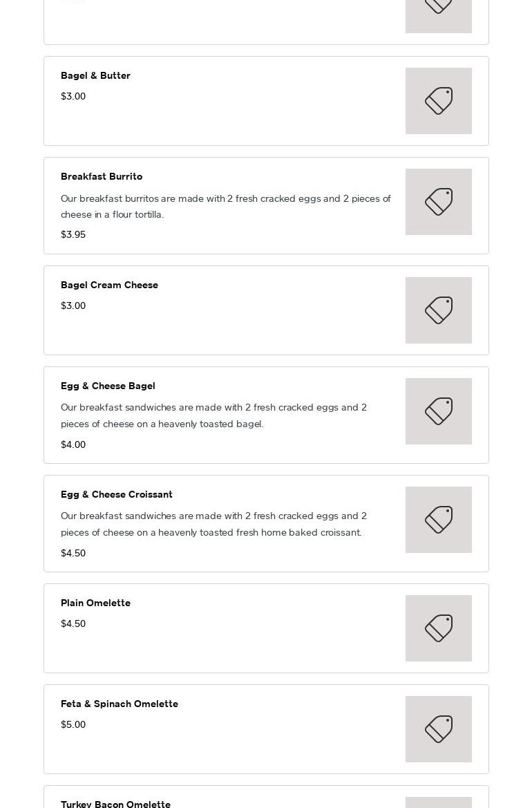532x808 pixels.
Task: Click the Breakfast Burrito description text
Action: click(225, 206)
